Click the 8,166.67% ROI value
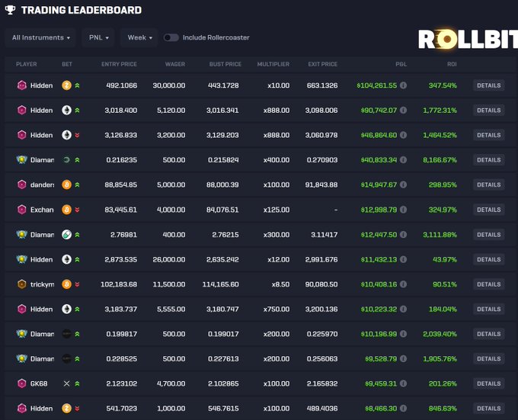This screenshot has width=518, height=420. pyautogui.click(x=440, y=160)
